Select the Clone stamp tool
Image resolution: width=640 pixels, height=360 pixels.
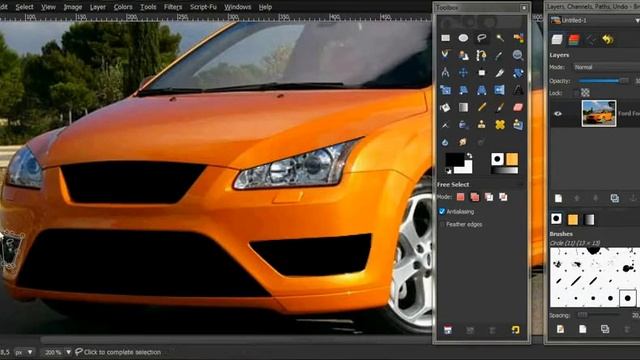click(x=482, y=125)
